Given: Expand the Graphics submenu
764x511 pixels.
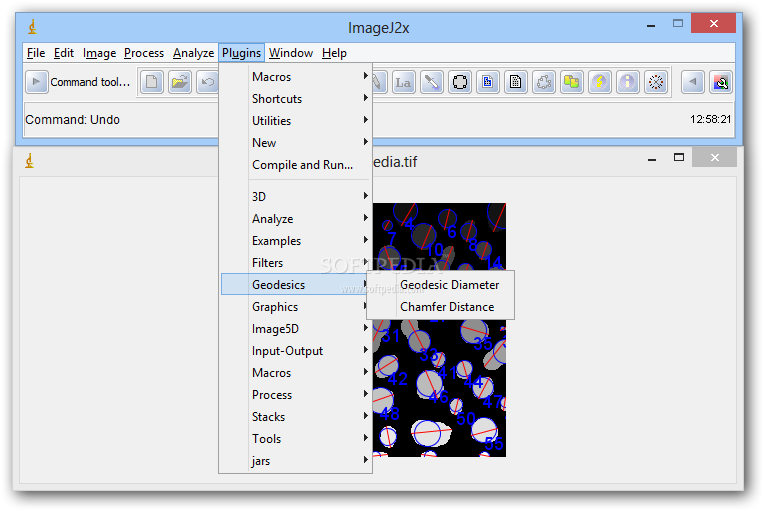Looking at the screenshot, I should point(296,307).
